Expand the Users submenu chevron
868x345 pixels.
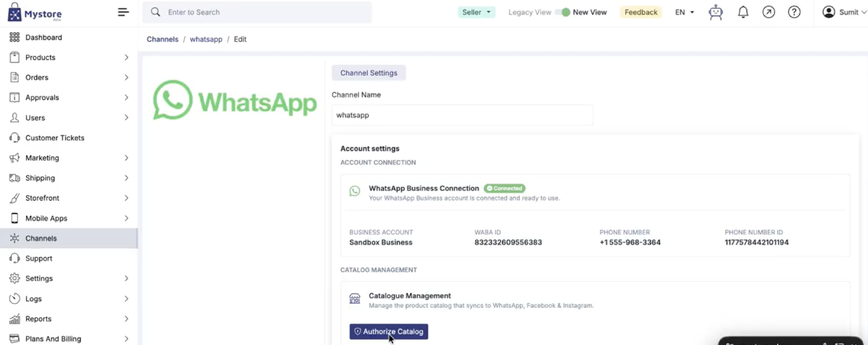click(x=126, y=117)
